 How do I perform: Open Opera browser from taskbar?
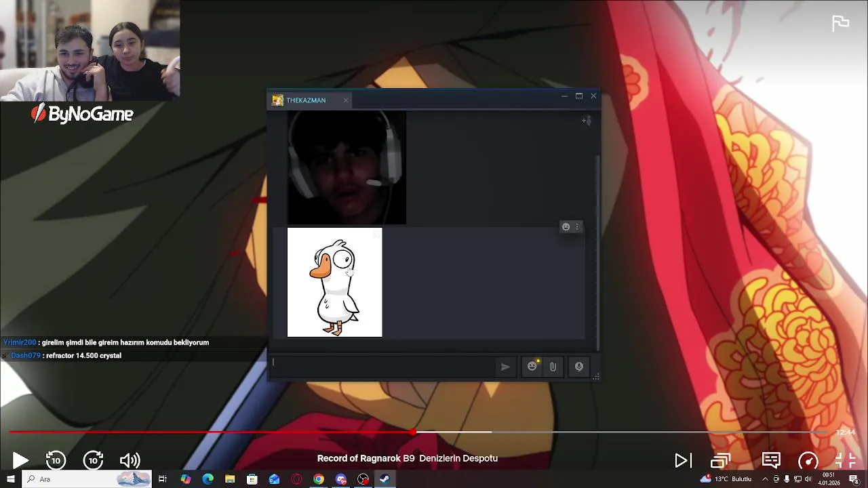click(296, 479)
